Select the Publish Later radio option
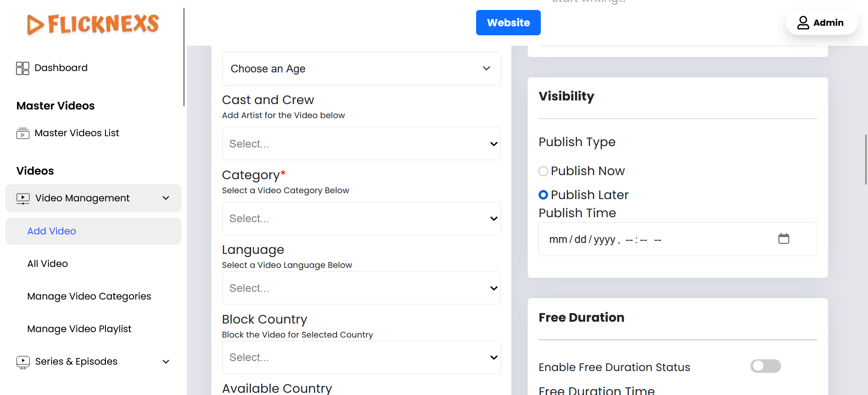This screenshot has width=868, height=395. pos(543,195)
